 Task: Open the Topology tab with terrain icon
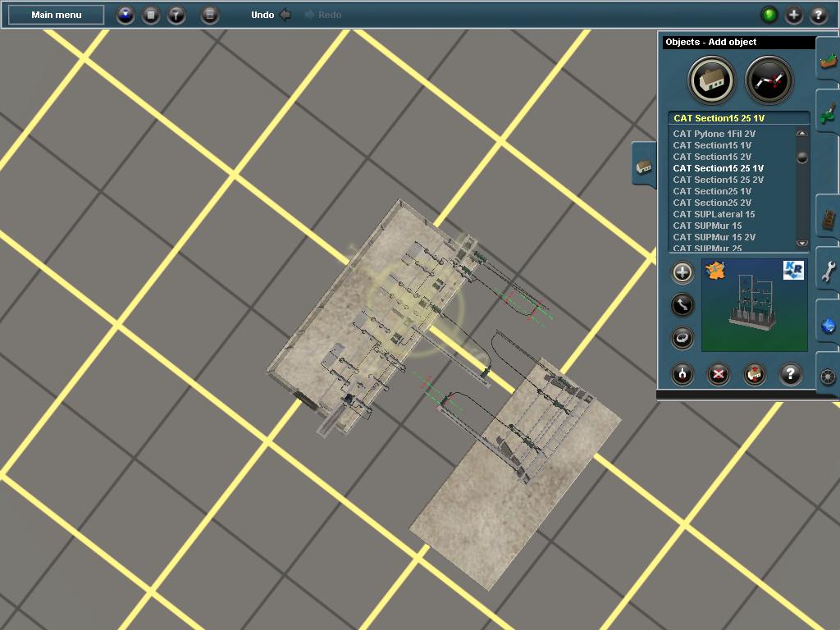coord(828,60)
